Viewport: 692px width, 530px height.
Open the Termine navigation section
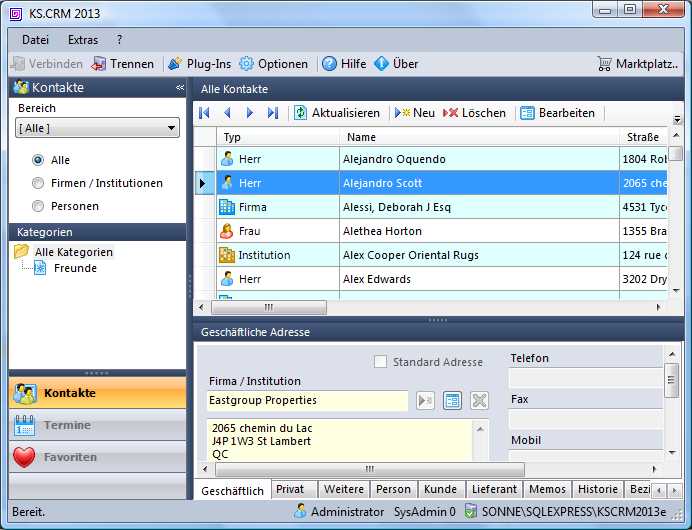coord(98,425)
